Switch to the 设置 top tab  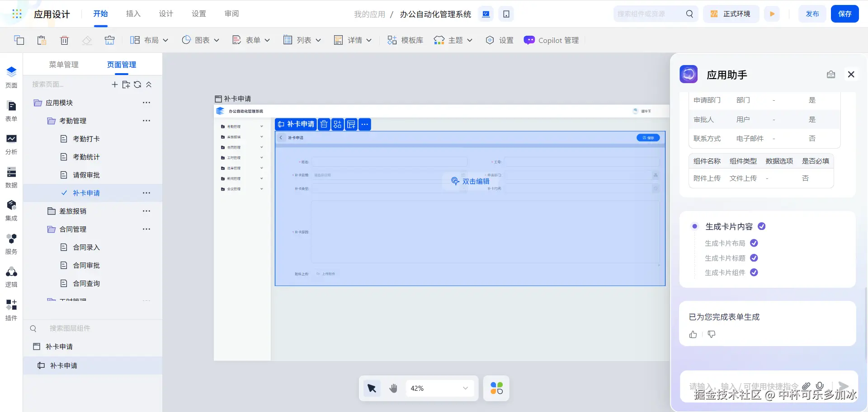[x=199, y=14]
